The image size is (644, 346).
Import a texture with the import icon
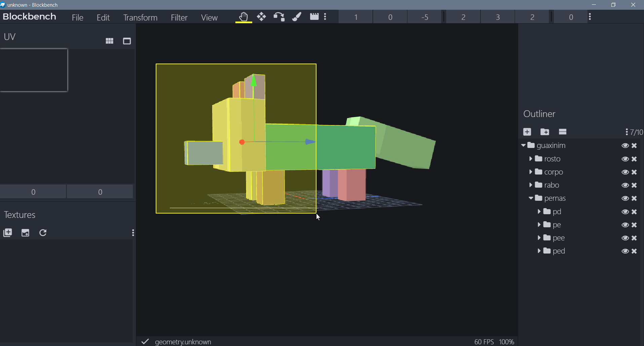coord(25,233)
